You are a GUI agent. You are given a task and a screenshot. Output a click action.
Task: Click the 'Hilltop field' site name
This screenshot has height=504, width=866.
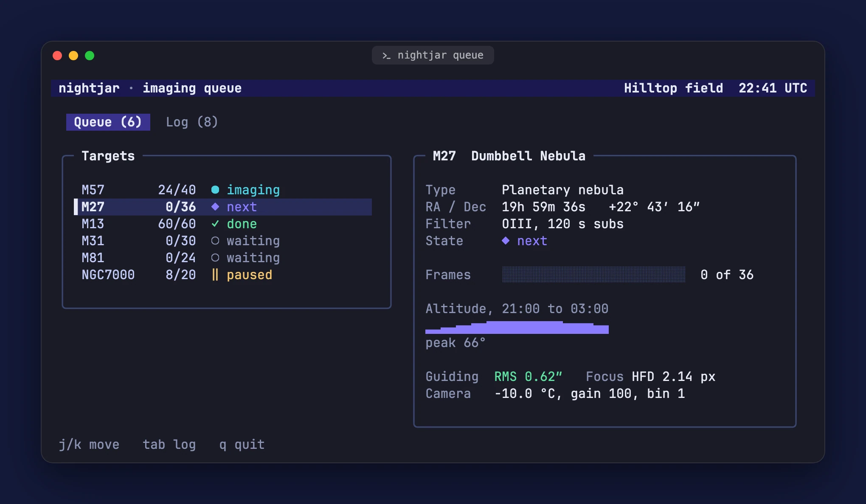click(x=674, y=88)
